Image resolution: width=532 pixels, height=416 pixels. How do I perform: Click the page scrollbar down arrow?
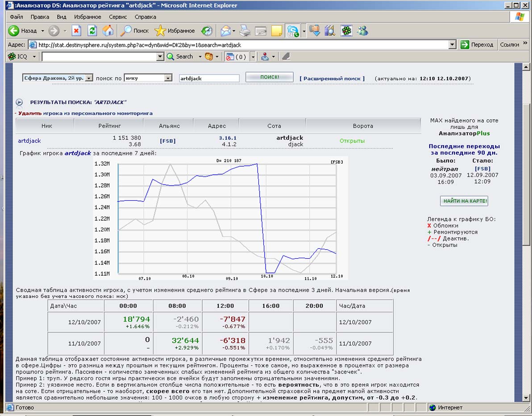[526, 397]
